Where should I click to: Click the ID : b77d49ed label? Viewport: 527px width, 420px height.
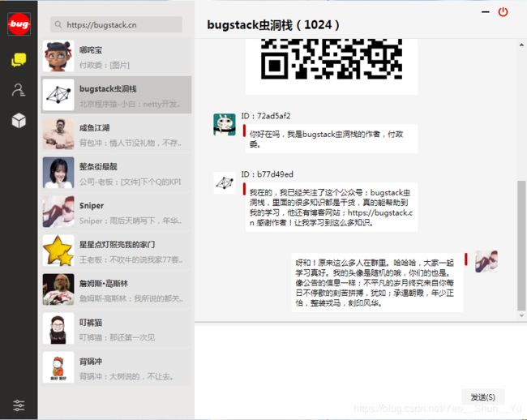(x=268, y=174)
